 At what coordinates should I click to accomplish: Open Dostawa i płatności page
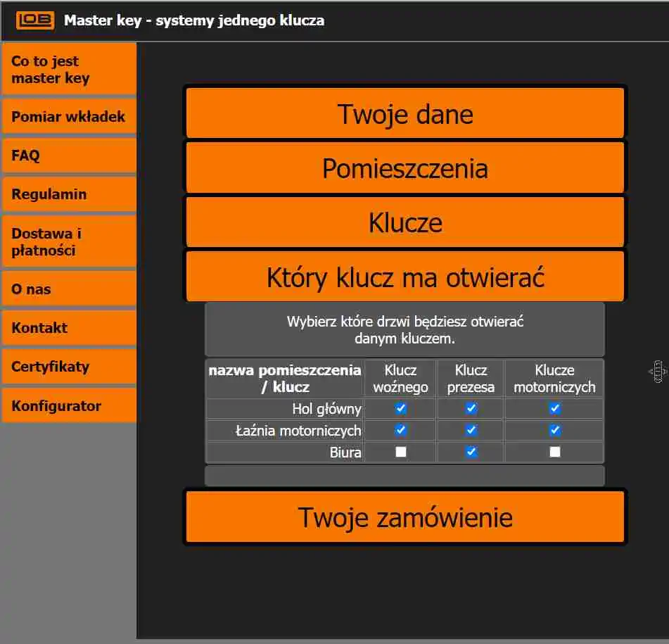coord(69,241)
